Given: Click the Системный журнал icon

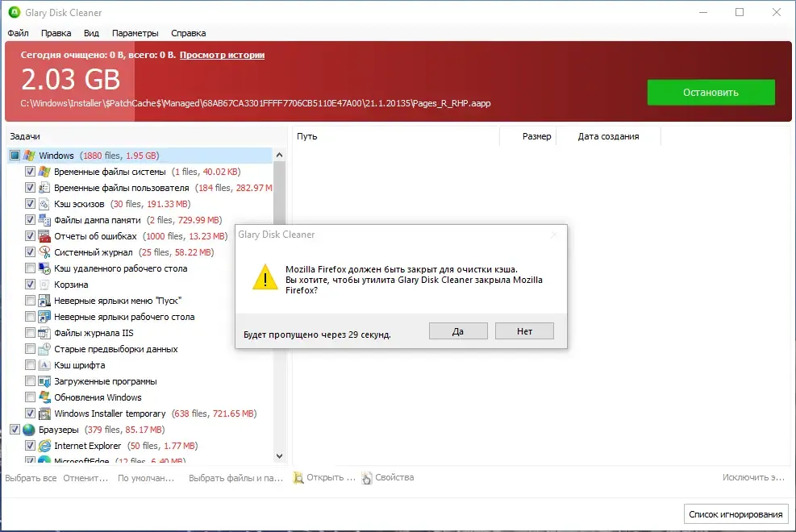Looking at the screenshot, I should click(x=44, y=252).
